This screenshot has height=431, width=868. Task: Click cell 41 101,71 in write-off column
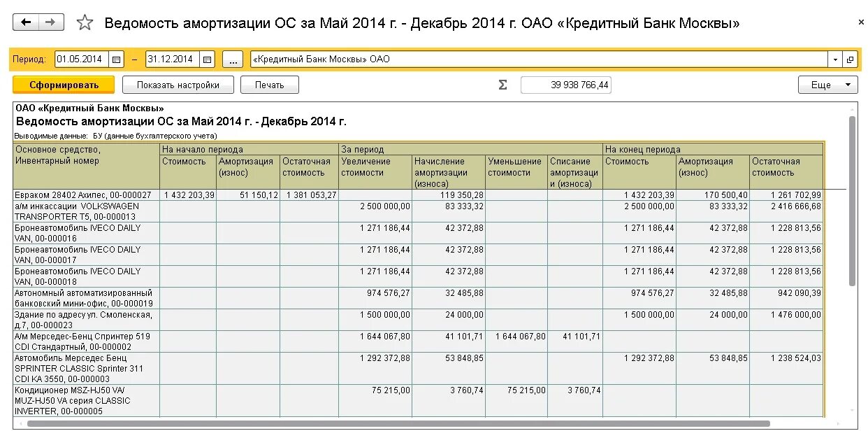pos(575,341)
